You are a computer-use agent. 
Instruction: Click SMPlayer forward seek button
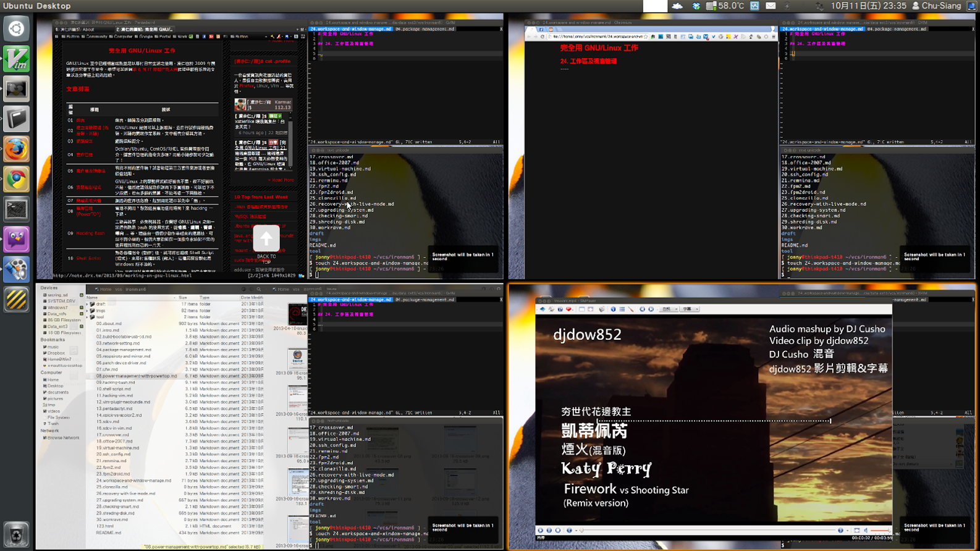[840, 530]
